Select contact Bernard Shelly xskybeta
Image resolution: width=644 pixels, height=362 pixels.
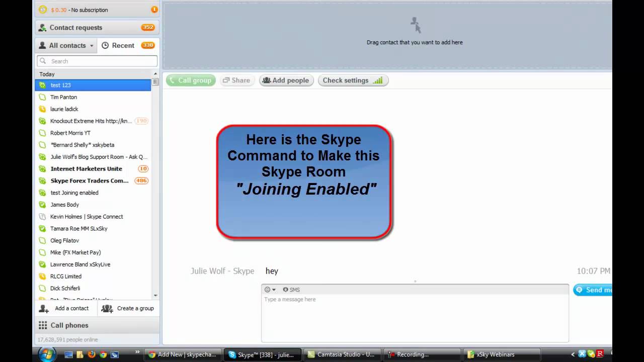click(x=93, y=145)
